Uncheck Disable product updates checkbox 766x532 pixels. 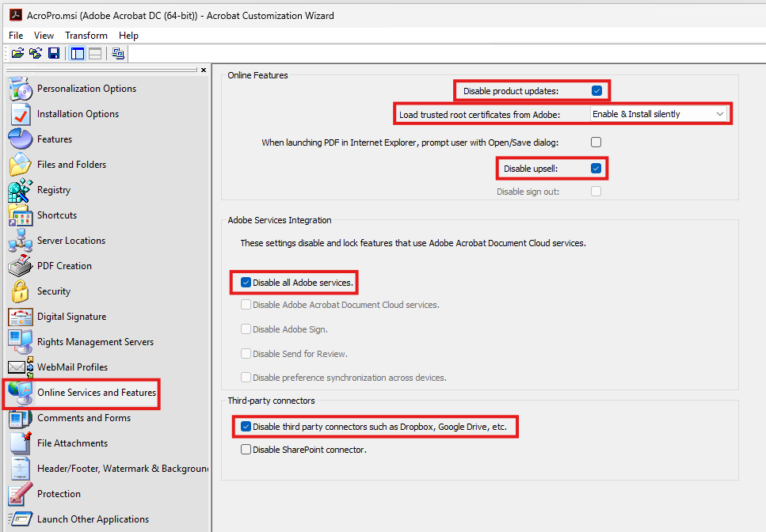click(596, 91)
